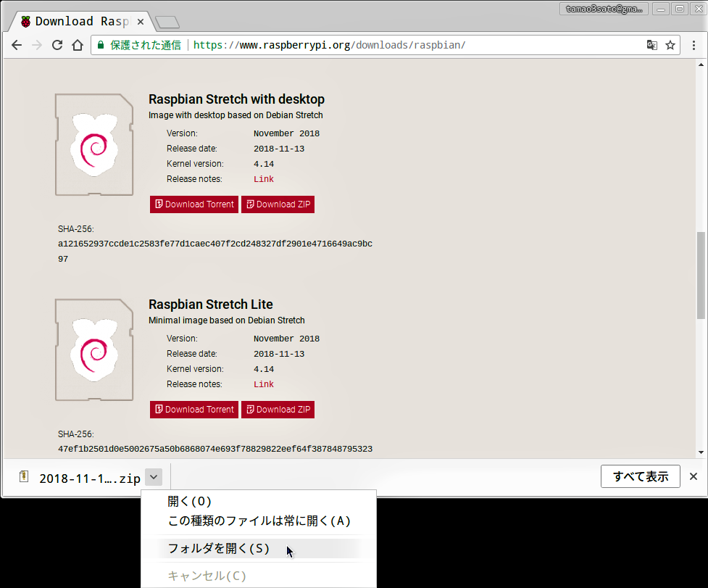Click Stretch Lite kernel version 4.14

tap(264, 370)
